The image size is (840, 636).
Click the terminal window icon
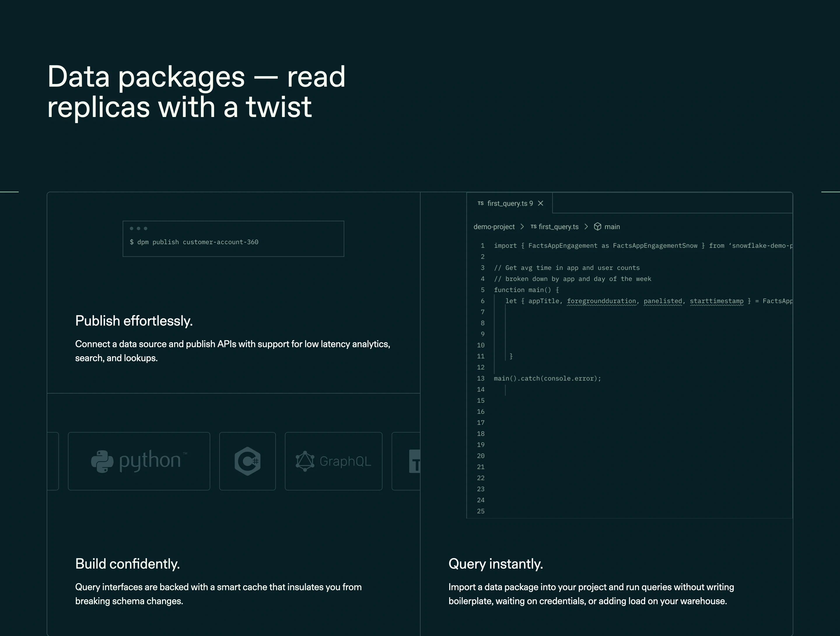(x=138, y=229)
